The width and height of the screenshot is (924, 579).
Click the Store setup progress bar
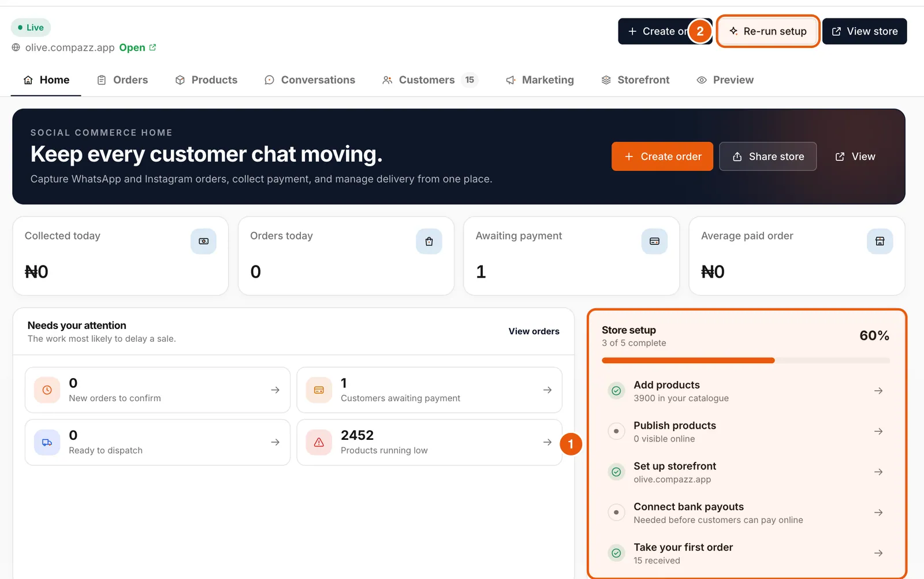click(x=746, y=360)
